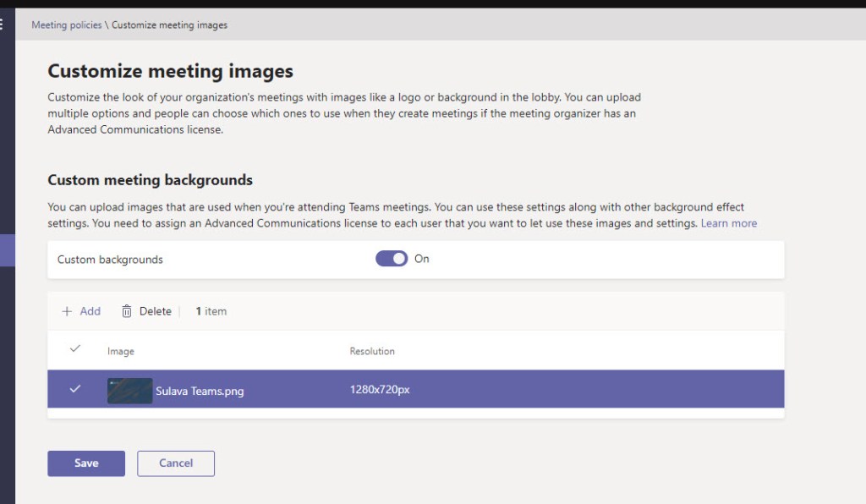Click the plus icon to add an image
This screenshot has height=504, width=866.
67,311
